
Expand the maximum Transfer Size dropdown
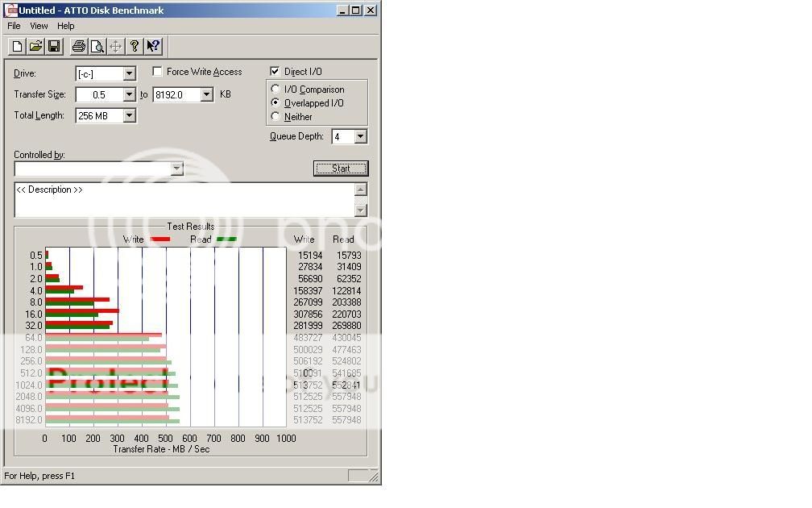[206, 94]
